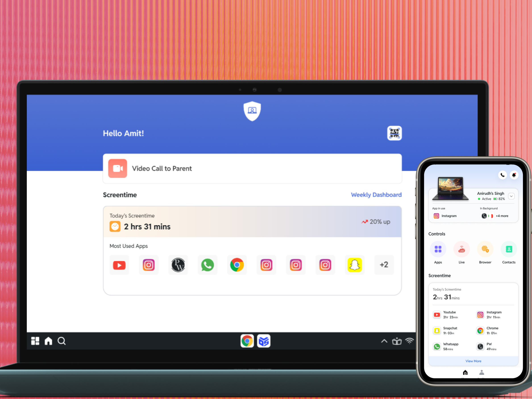This screenshot has width=532, height=399.
Task: Open the Weekly Dashboard link
Action: point(376,195)
